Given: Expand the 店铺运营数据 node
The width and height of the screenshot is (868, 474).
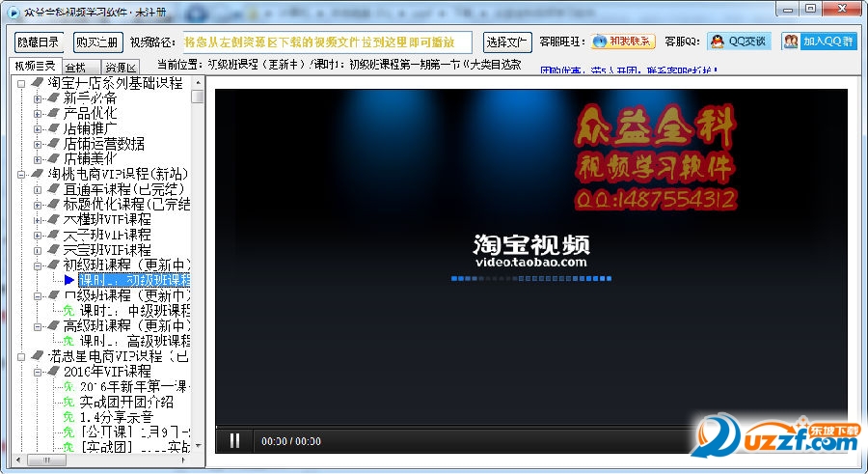Looking at the screenshot, I should click(37, 144).
